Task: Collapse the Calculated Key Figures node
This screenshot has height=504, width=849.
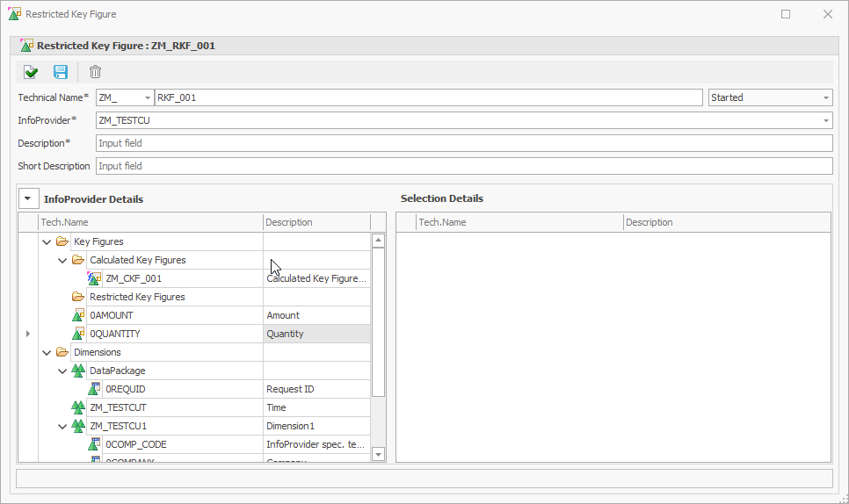Action: [62, 260]
